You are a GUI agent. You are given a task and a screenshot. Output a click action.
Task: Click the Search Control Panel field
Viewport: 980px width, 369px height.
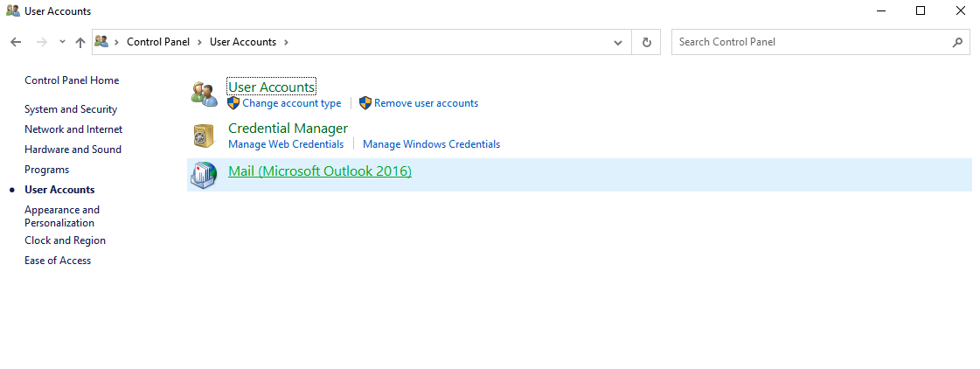coord(809,42)
